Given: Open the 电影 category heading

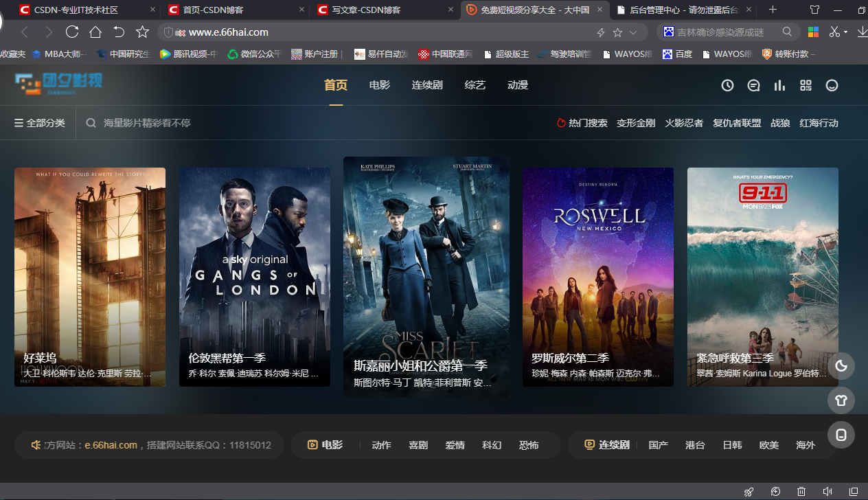Looking at the screenshot, I should 325,445.
